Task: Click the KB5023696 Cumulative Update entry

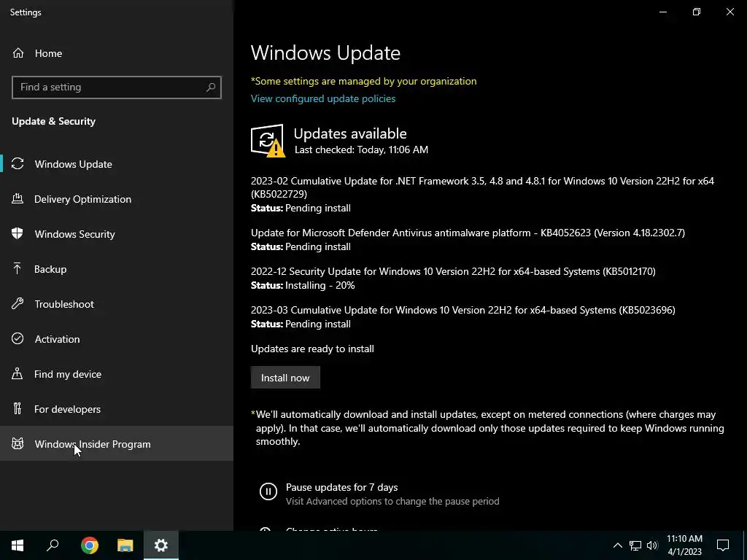Action: 463,310
